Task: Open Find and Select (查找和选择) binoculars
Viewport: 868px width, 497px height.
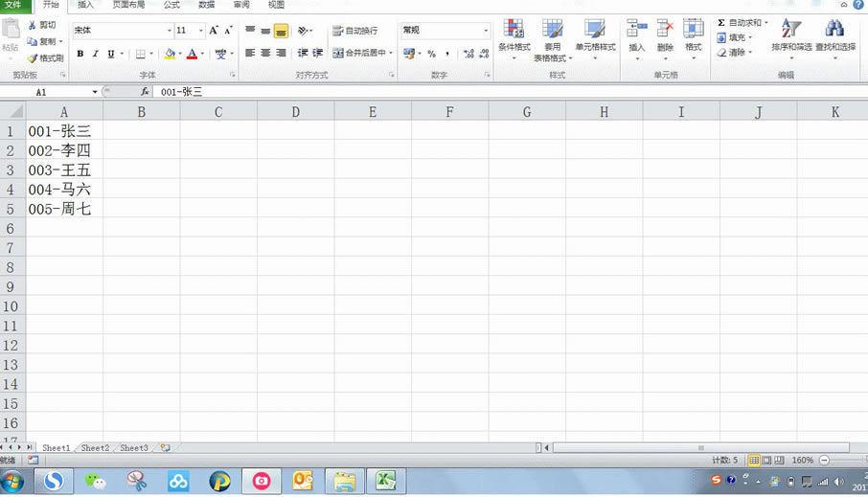Action: 835,37
